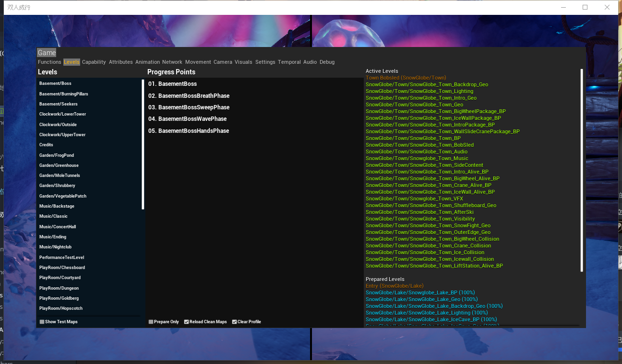Viewport: 622px width, 364px height.
Task: Switch to the Visuals tab
Action: point(243,62)
